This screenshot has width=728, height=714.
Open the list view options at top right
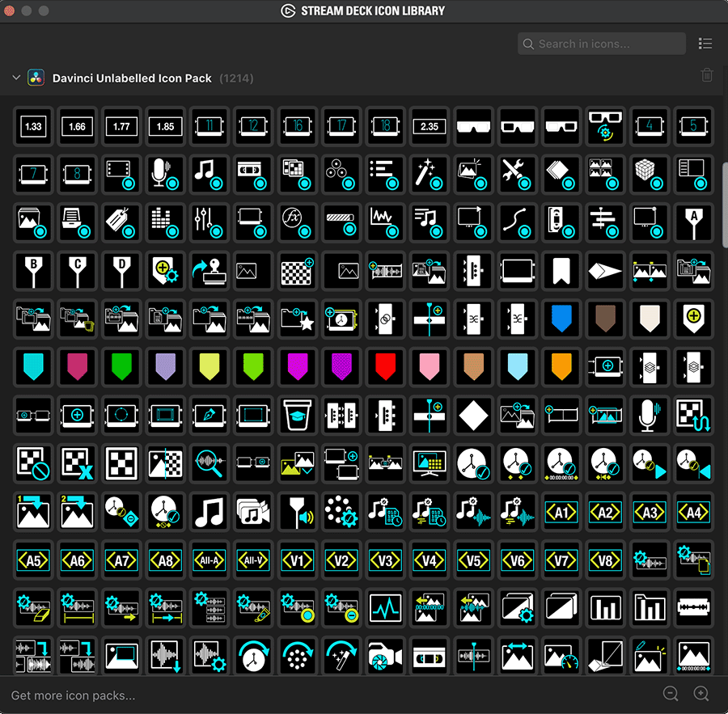705,44
